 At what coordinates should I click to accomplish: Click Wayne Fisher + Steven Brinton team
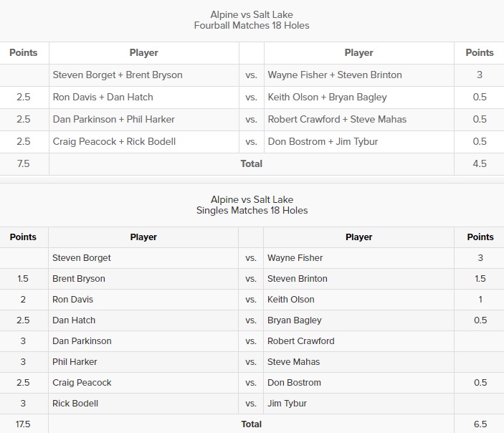(335, 75)
